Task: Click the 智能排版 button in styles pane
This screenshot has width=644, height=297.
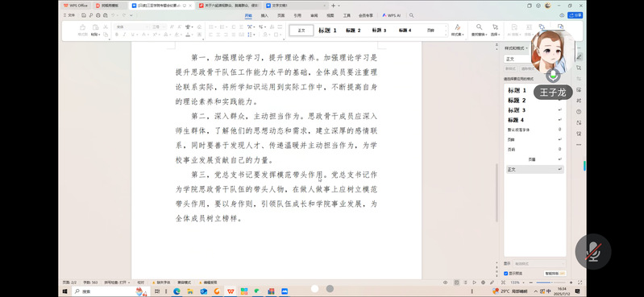Action: point(555,273)
